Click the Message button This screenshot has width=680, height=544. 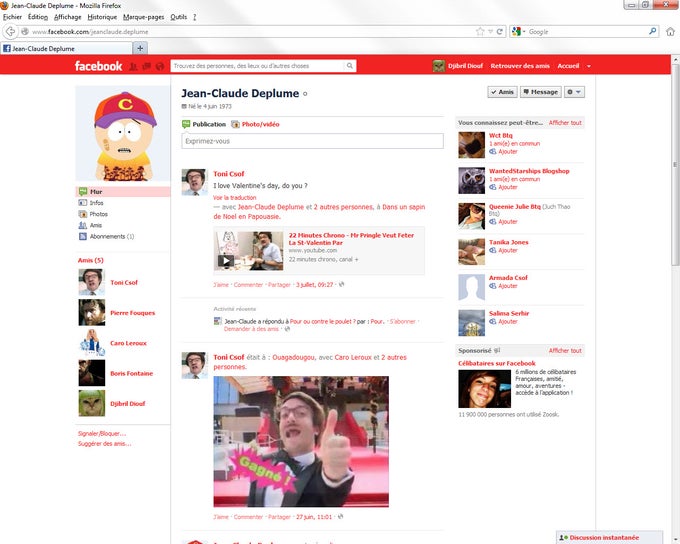[x=540, y=92]
